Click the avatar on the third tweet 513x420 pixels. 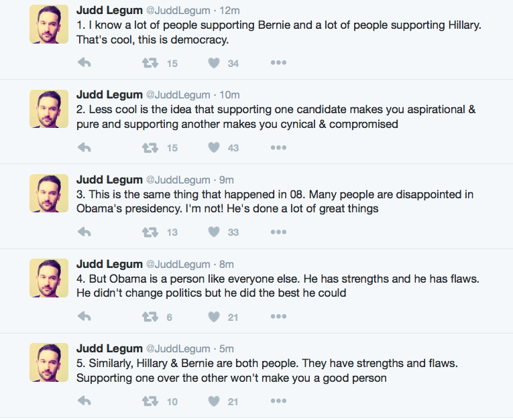(49, 193)
